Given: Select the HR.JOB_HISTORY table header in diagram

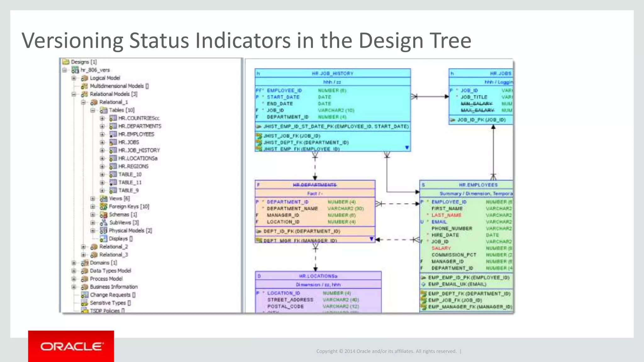Looking at the screenshot, I should point(333,73).
